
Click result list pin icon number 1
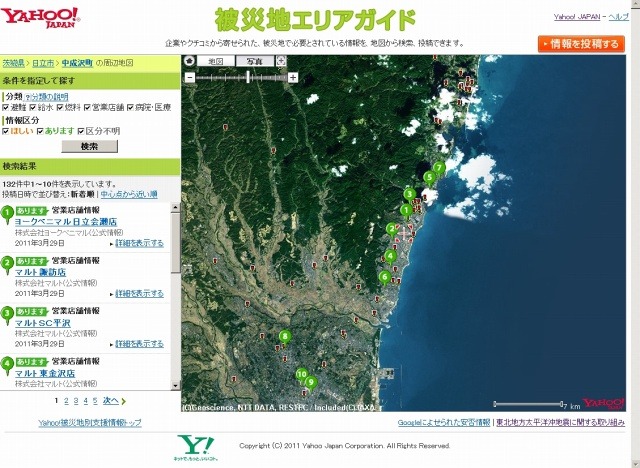[x=7, y=214]
